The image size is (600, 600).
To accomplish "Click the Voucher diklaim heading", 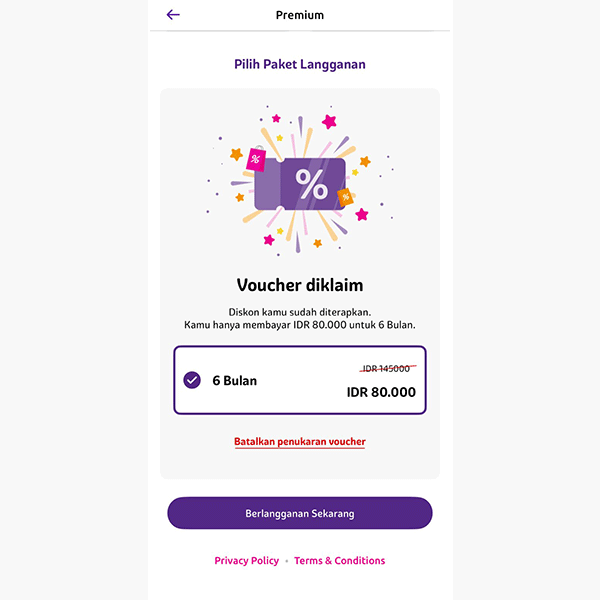I will pos(300,284).
